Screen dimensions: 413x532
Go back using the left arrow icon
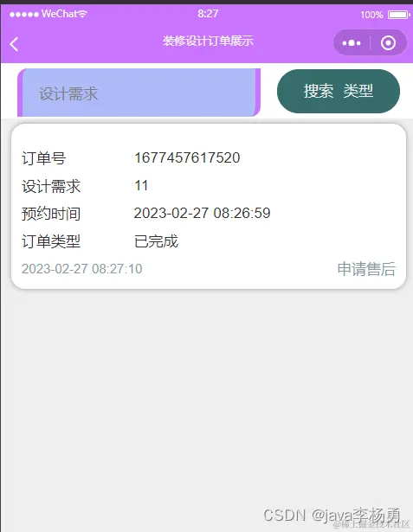point(14,44)
